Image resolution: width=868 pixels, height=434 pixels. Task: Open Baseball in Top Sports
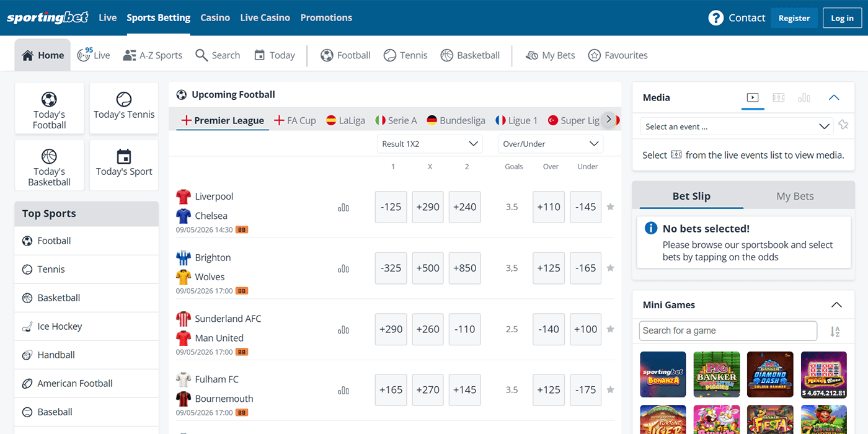[x=87, y=412]
